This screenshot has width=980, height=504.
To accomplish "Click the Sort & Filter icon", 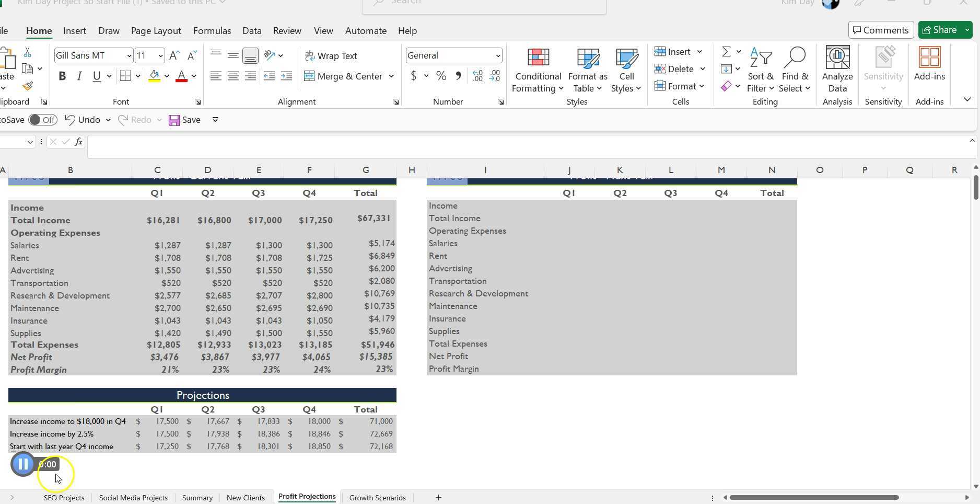I will point(761,70).
